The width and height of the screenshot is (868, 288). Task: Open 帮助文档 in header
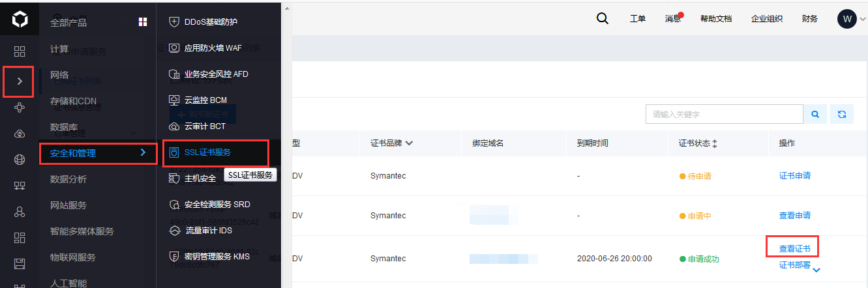click(715, 19)
